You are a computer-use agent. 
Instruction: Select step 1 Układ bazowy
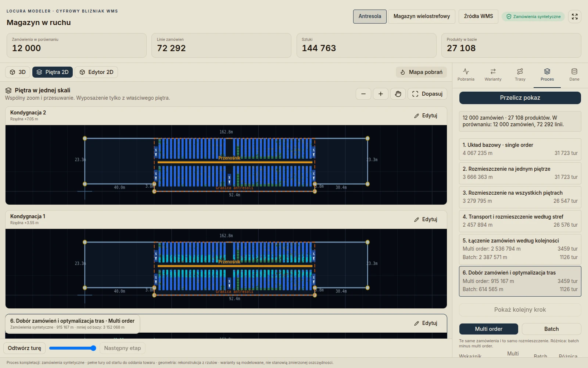[520, 149]
